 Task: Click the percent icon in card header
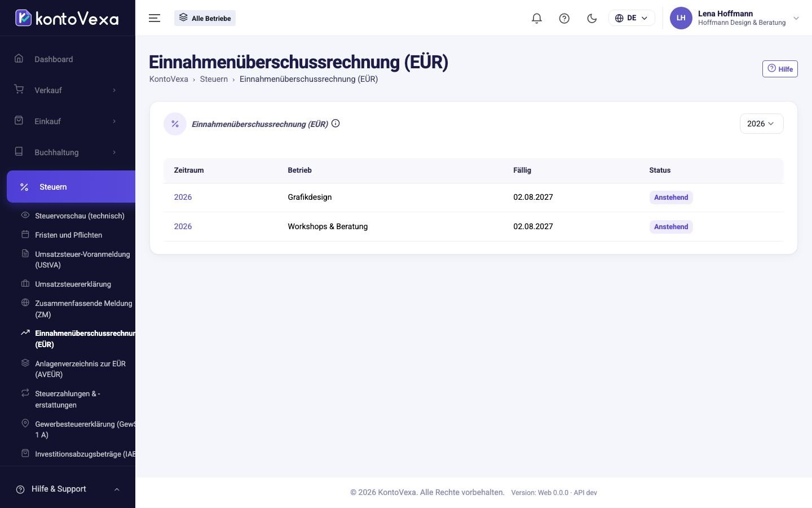click(175, 124)
